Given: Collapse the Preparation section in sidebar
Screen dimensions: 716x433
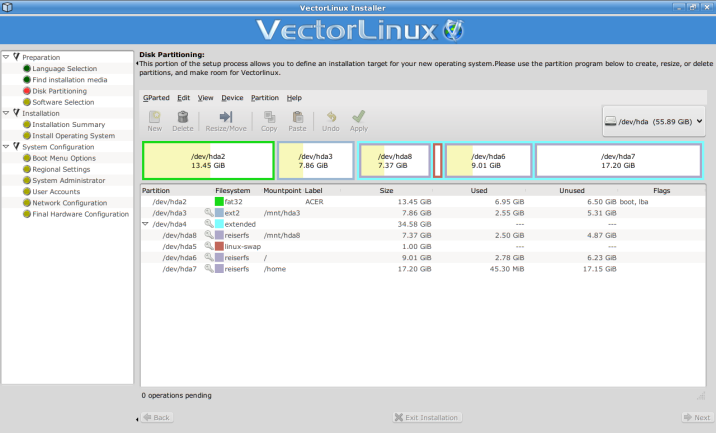Looking at the screenshot, I should pyautogui.click(x=7, y=57).
